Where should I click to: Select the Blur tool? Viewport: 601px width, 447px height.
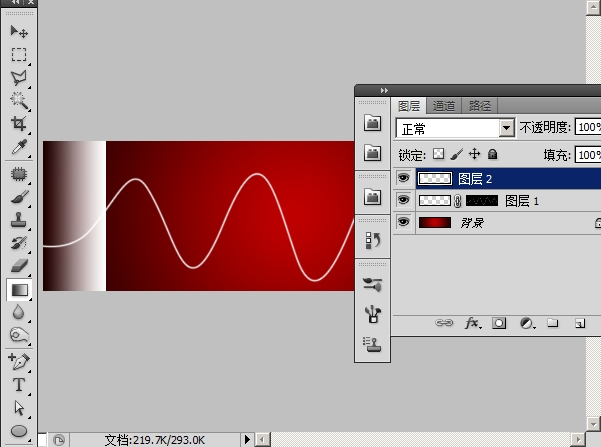point(19,312)
